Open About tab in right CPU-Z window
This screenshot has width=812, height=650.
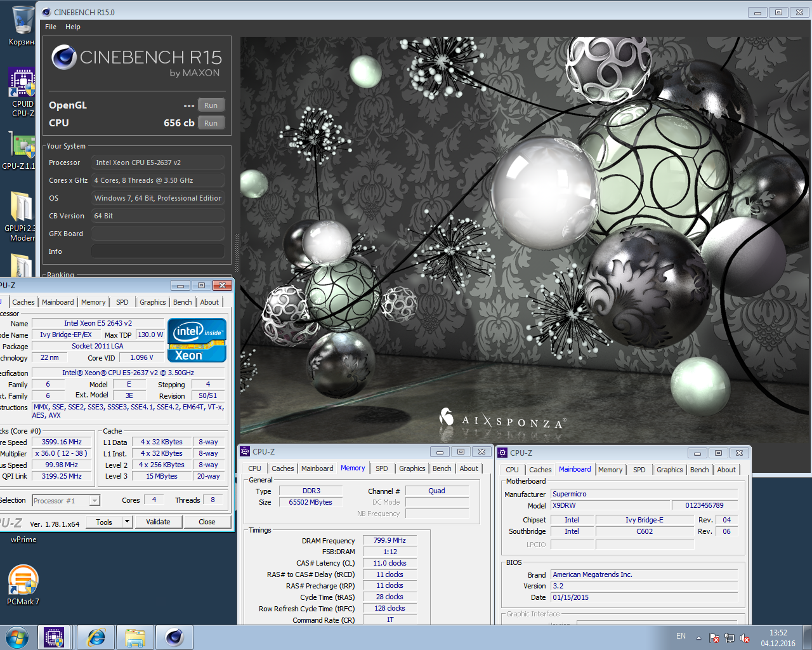coord(726,470)
